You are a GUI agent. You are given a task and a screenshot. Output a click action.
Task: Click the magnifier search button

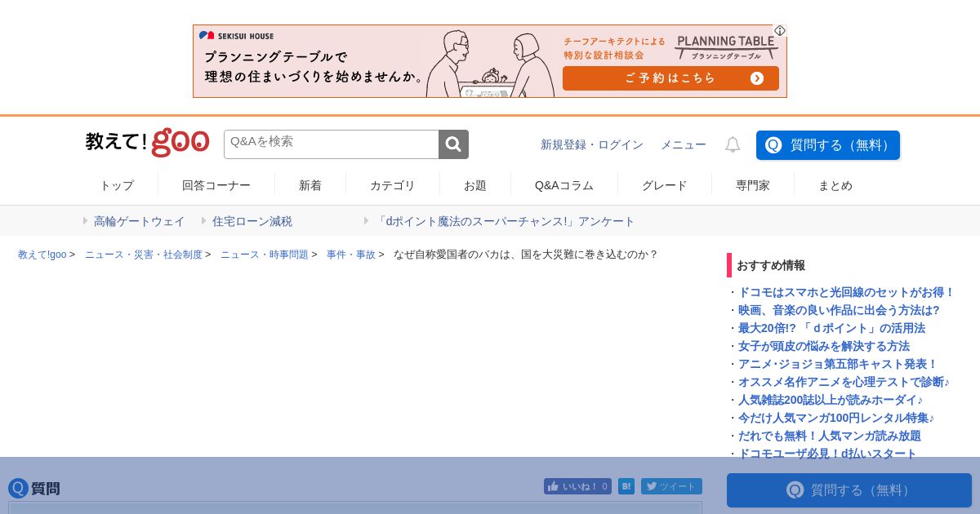click(x=453, y=144)
